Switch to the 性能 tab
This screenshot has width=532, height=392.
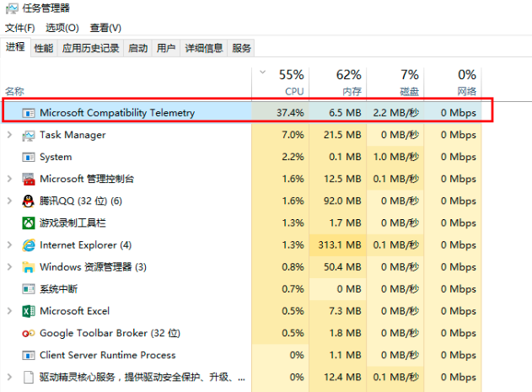[44, 48]
